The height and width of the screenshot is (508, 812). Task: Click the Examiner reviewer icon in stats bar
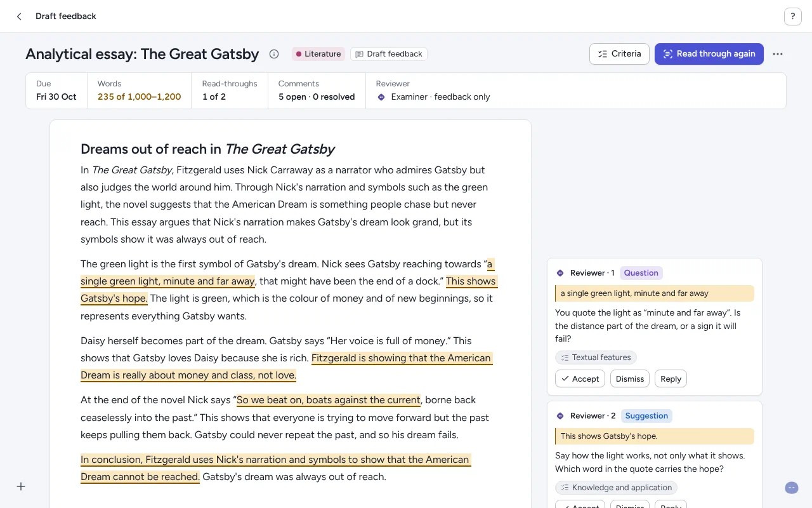[x=381, y=97]
